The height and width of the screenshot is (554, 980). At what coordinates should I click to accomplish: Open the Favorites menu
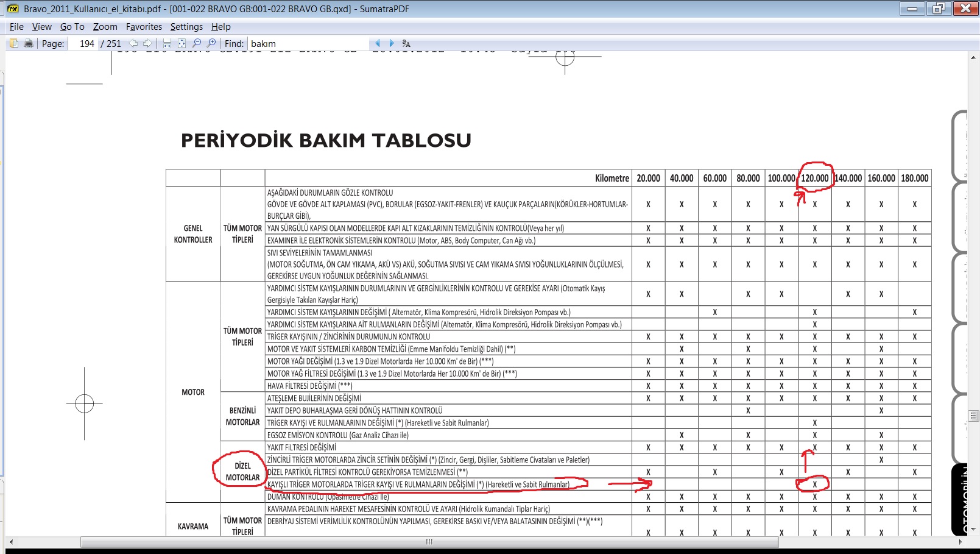tap(144, 27)
